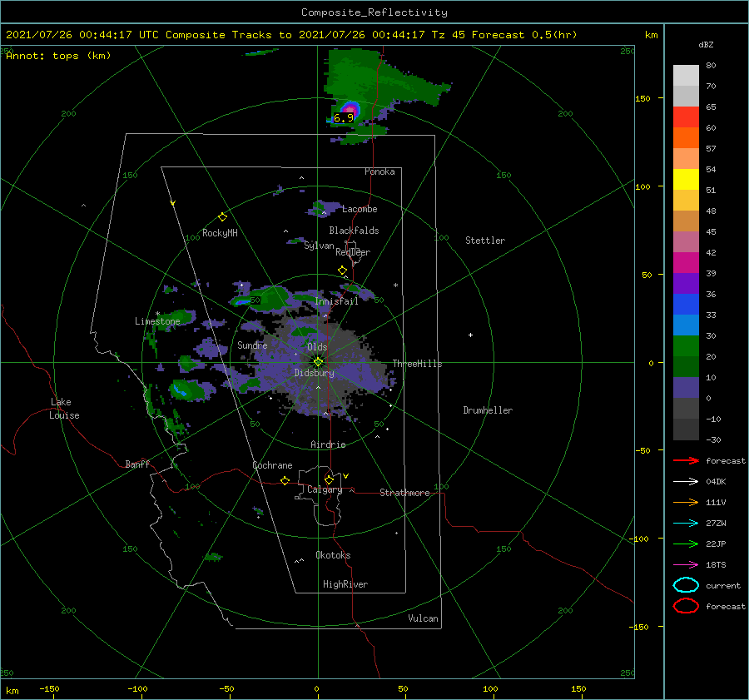
Task: Click the asterisk marker above Limestone label
Action: tap(157, 314)
